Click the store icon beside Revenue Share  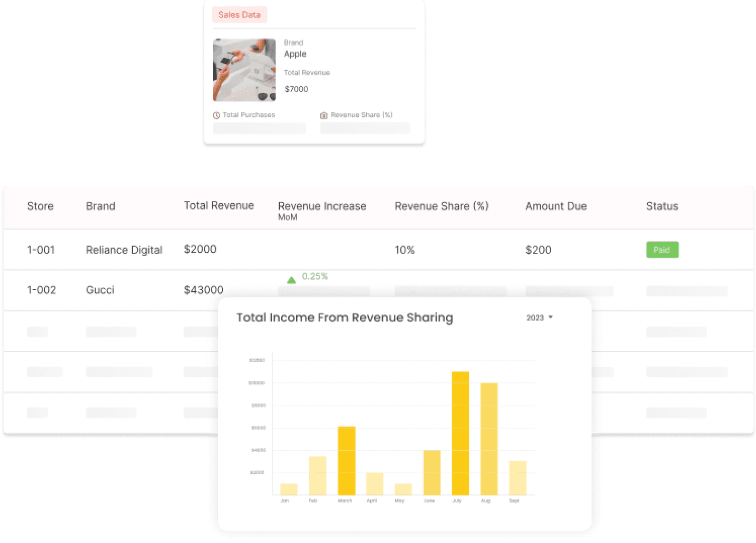(x=324, y=115)
